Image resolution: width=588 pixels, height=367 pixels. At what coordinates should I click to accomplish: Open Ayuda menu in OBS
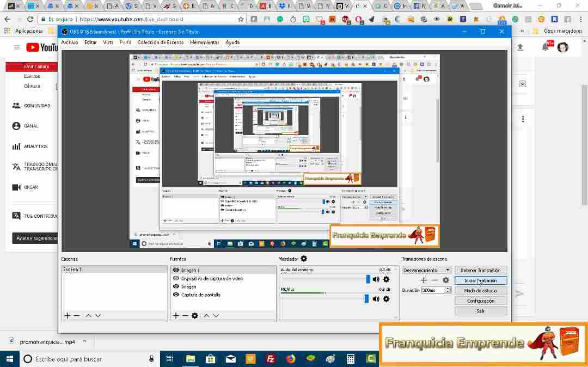[232, 42]
